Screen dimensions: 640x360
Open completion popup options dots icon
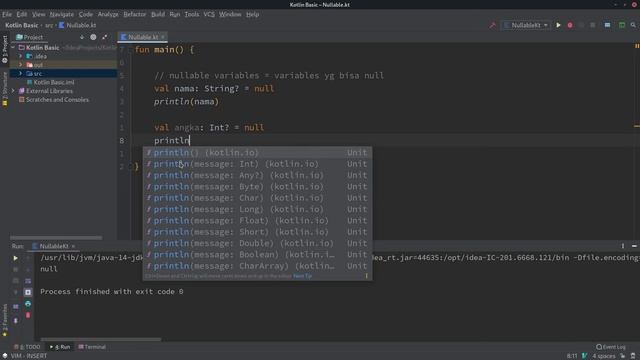pos(367,276)
